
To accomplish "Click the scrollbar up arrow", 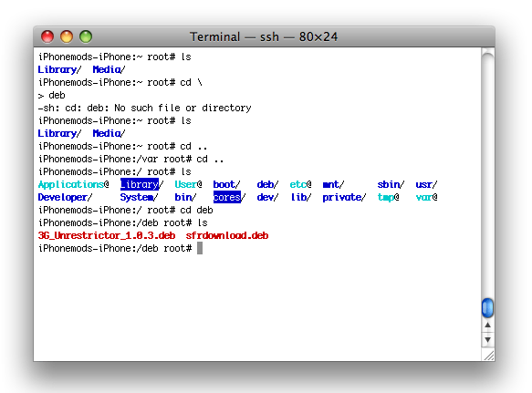I will [487, 326].
